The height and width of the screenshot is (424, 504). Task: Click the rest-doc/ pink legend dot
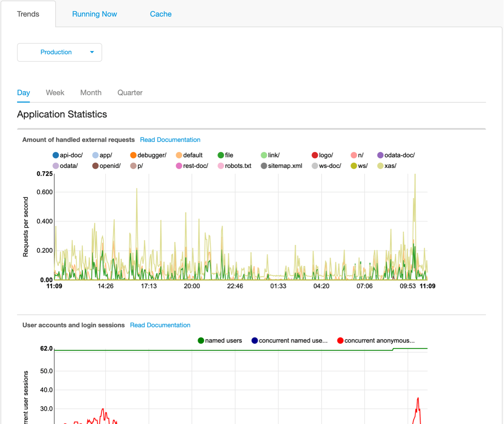[x=179, y=166]
